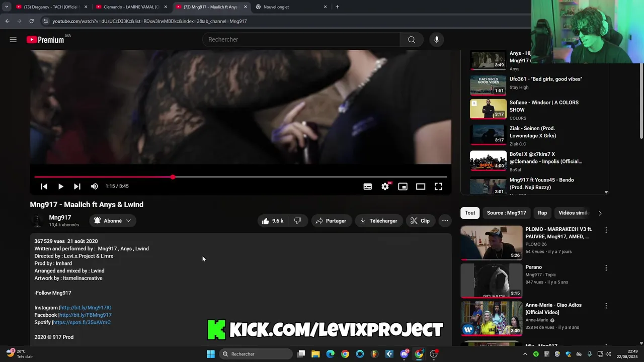
Task: Open the tab search dropdown arrow
Action: pos(7,7)
